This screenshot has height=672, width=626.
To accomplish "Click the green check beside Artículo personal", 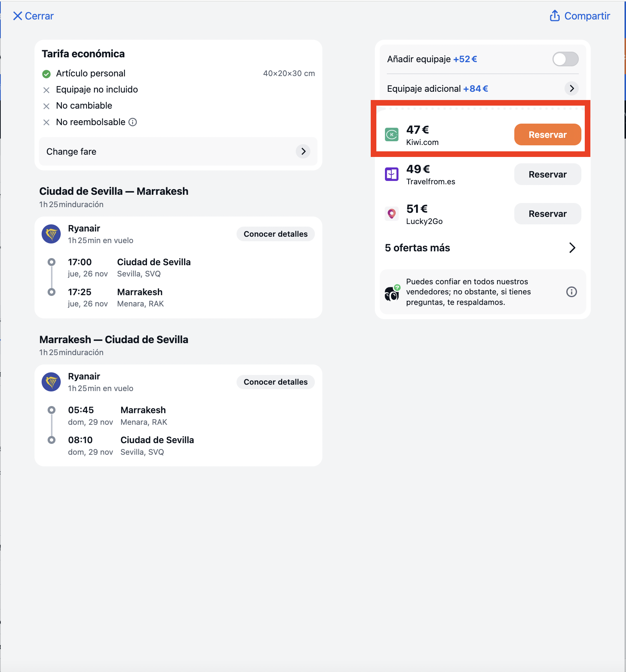I will [46, 74].
